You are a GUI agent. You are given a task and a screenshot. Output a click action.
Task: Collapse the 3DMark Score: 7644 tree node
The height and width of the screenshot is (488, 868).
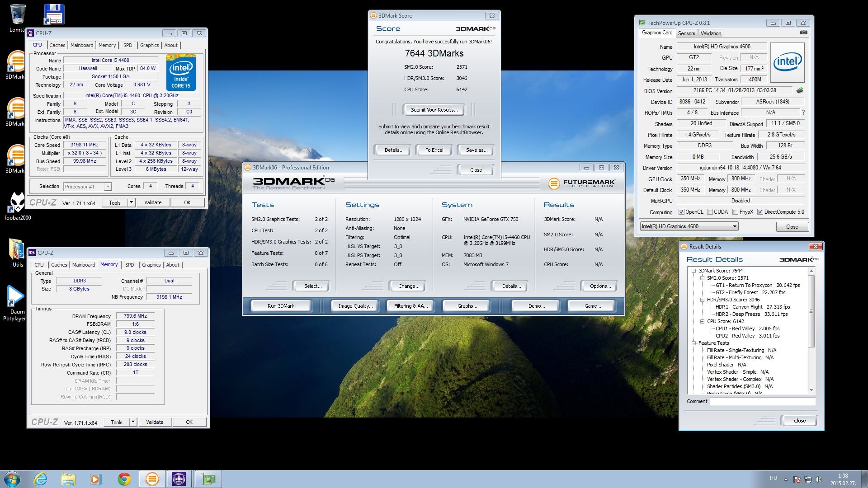click(x=693, y=271)
